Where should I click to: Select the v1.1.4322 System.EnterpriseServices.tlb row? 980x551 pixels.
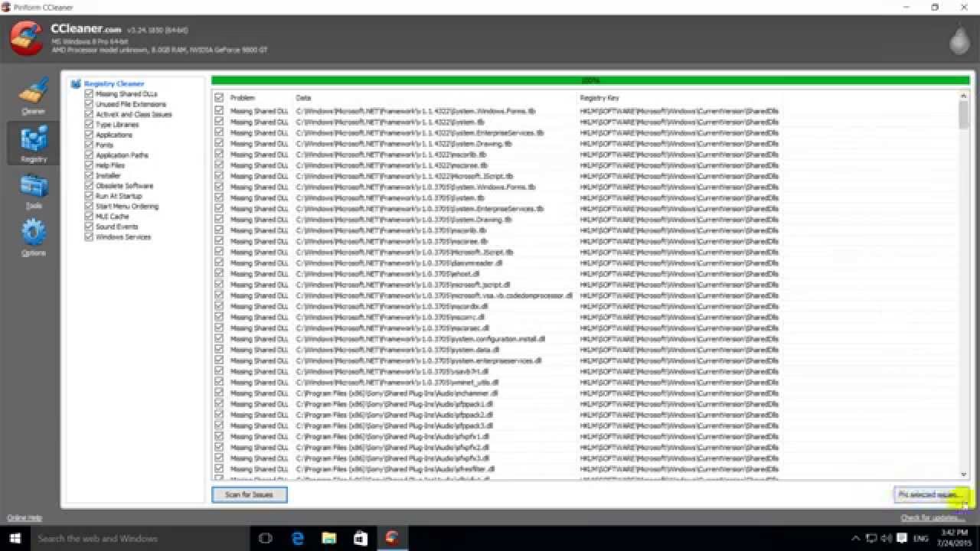coord(586,132)
